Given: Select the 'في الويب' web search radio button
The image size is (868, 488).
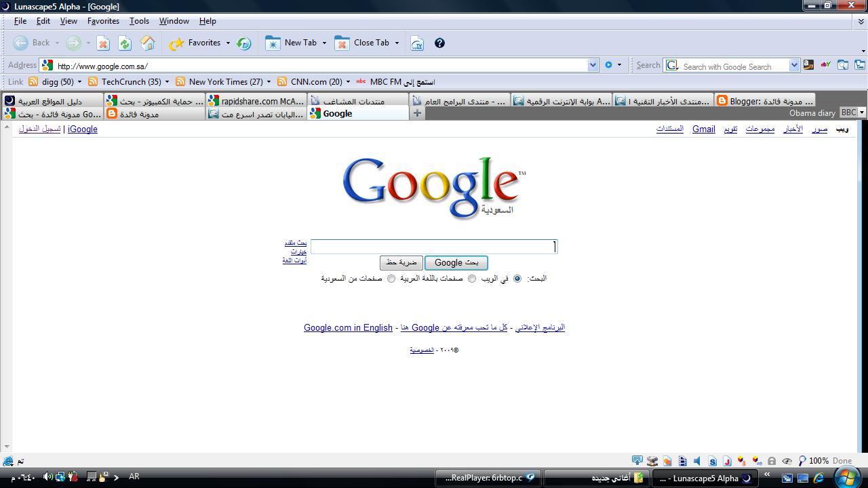Looking at the screenshot, I should click(x=517, y=279).
